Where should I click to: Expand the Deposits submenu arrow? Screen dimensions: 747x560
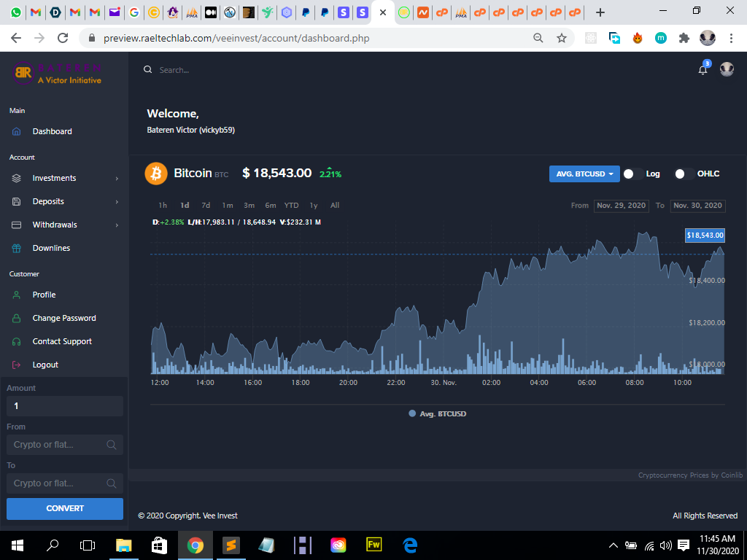(117, 202)
